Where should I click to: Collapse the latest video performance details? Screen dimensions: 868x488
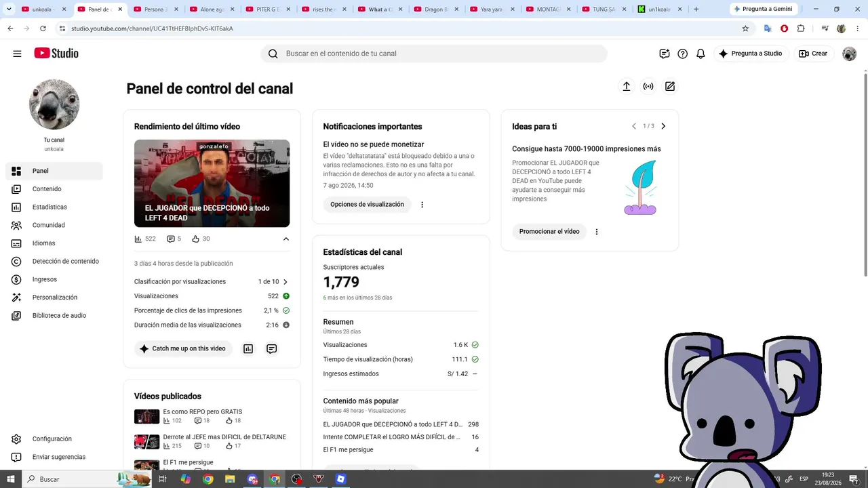coord(285,239)
